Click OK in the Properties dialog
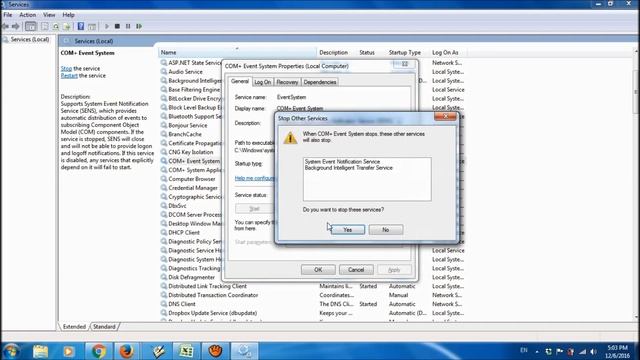The height and width of the screenshot is (360, 640). pyautogui.click(x=318, y=270)
